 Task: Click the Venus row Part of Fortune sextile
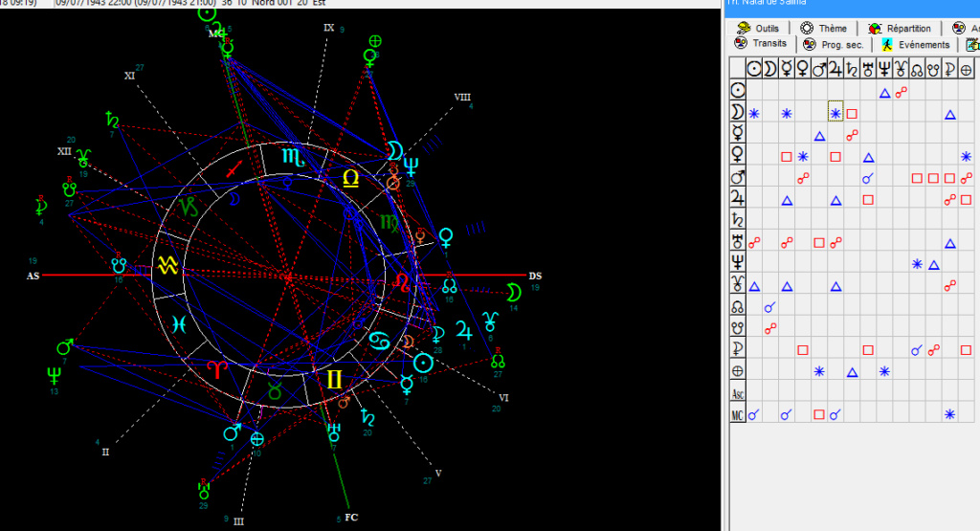[x=966, y=156]
